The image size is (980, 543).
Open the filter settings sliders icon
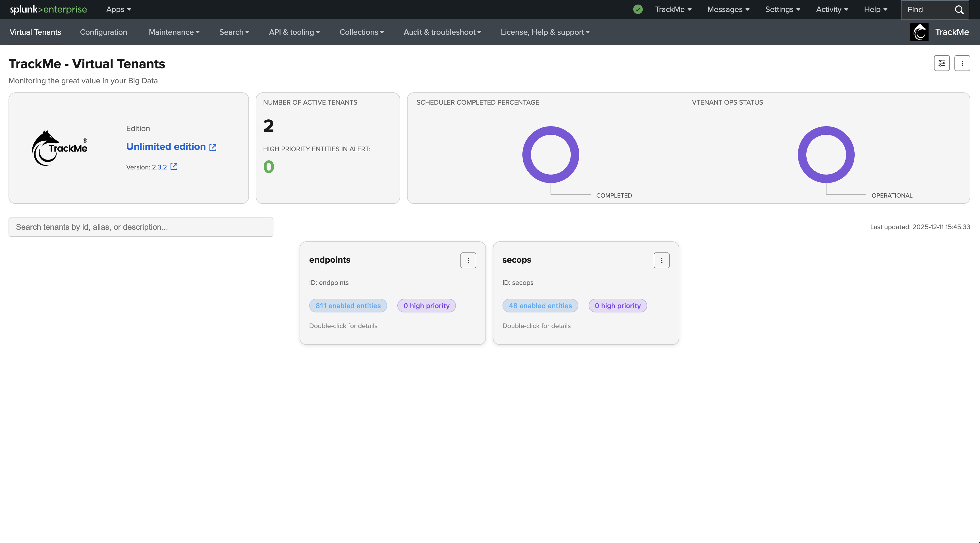(942, 63)
